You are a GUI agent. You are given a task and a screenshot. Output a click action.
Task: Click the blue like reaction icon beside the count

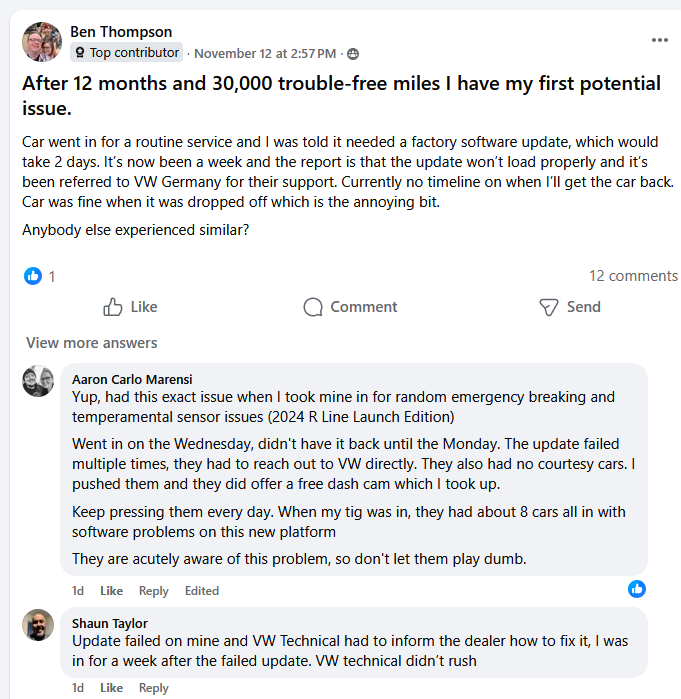pos(33,276)
